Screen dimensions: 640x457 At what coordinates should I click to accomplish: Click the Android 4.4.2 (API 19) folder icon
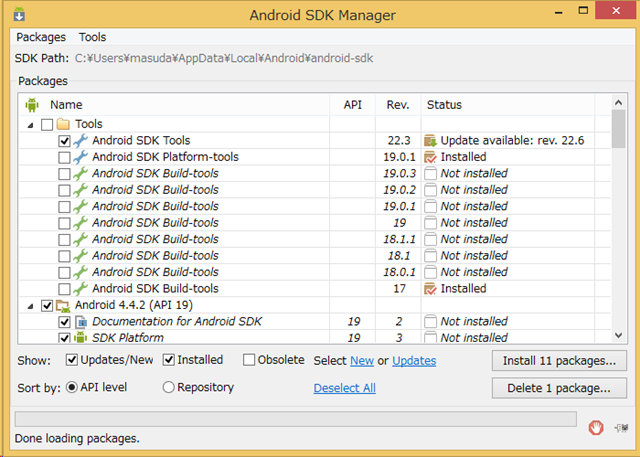point(64,306)
